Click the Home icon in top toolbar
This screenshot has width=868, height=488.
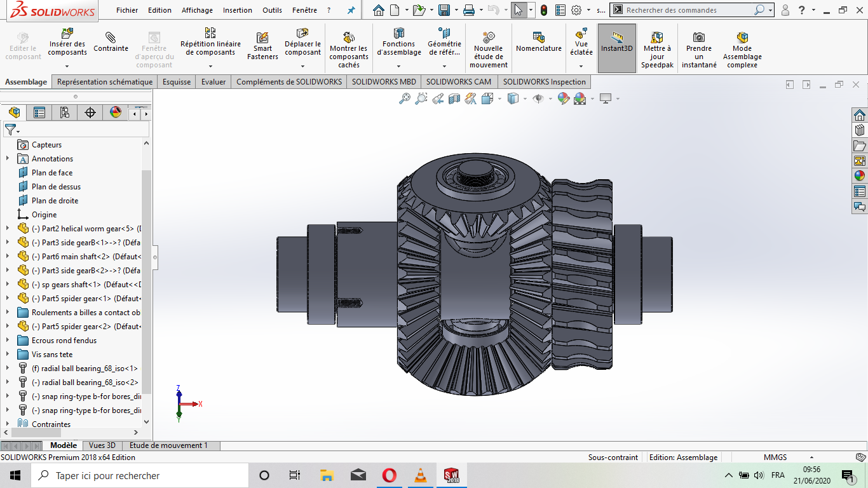click(379, 10)
